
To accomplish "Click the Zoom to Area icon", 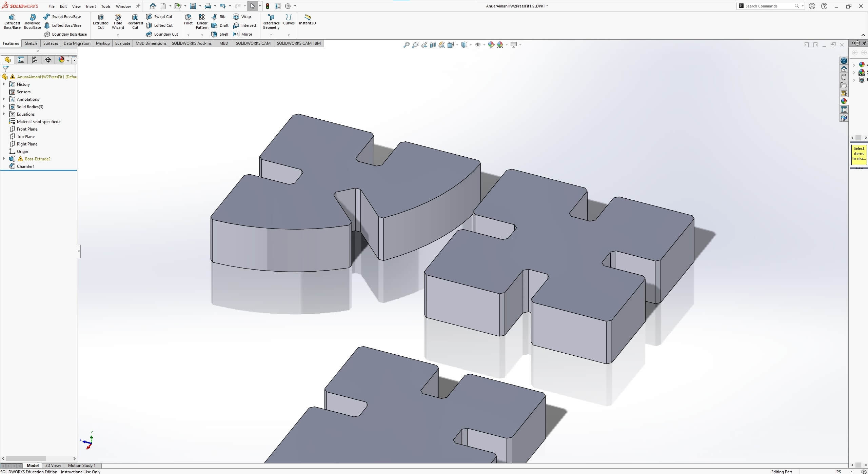I will pyautogui.click(x=415, y=45).
